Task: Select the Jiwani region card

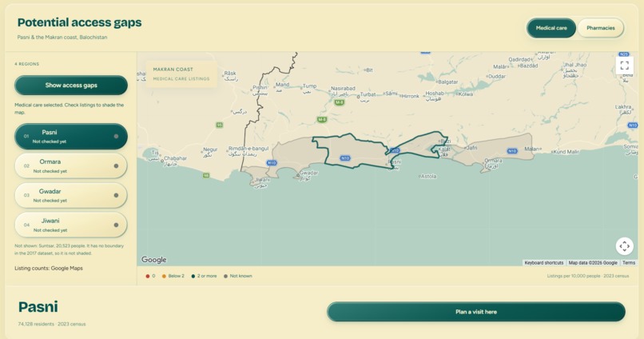Action: click(71, 225)
